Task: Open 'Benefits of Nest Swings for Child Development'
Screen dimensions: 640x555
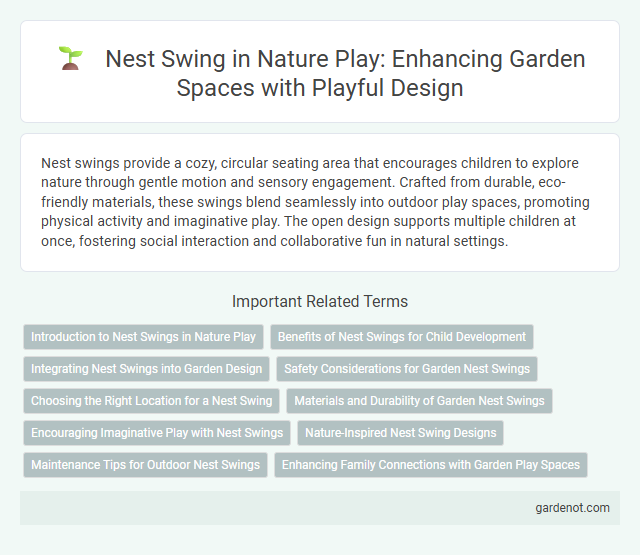Action: pos(402,337)
